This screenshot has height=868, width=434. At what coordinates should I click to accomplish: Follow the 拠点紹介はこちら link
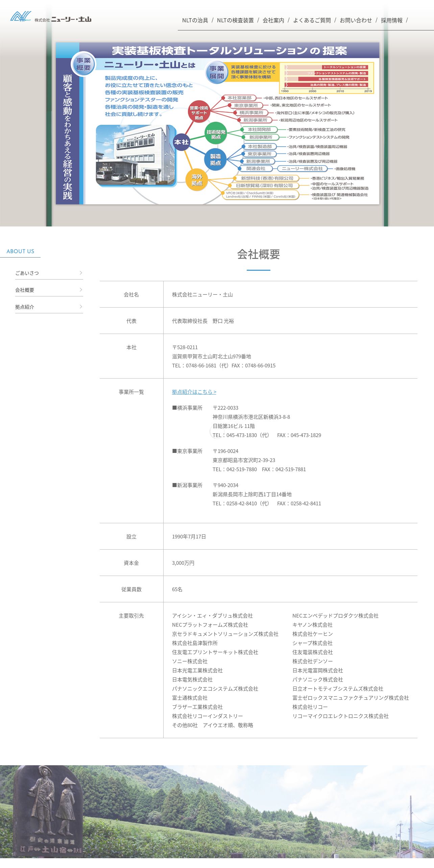[194, 392]
